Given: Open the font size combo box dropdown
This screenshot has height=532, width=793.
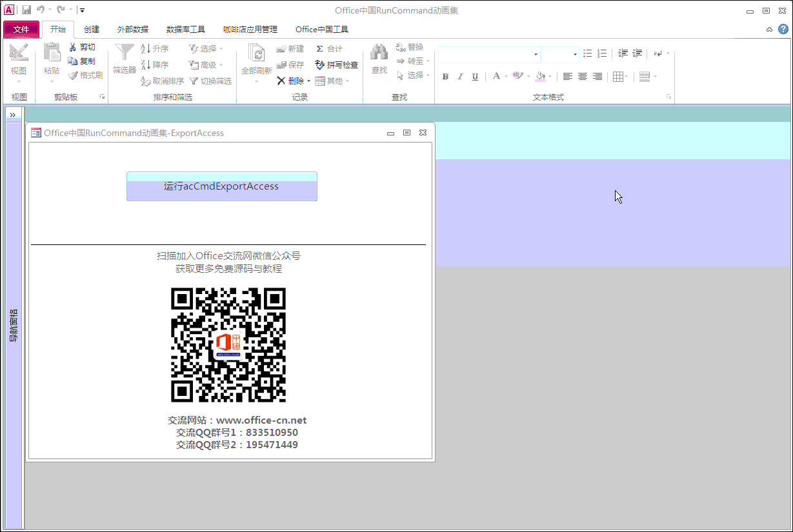Looking at the screenshot, I should 575,55.
